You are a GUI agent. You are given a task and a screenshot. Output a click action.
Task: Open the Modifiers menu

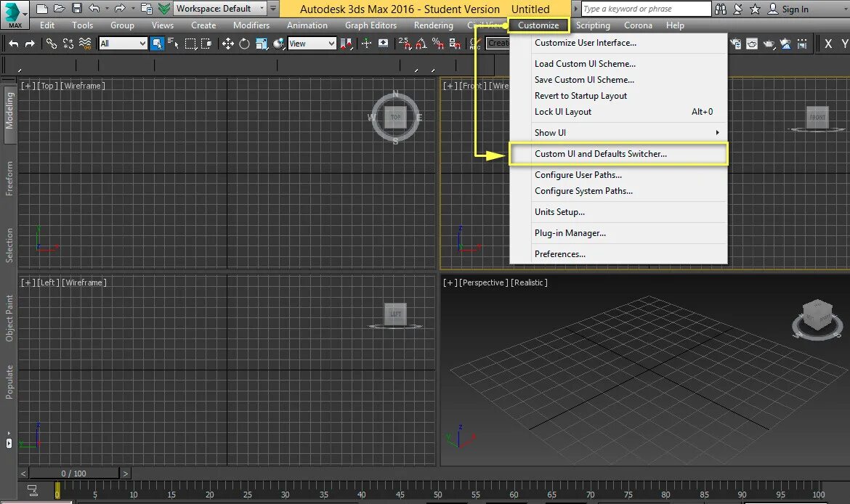[251, 25]
